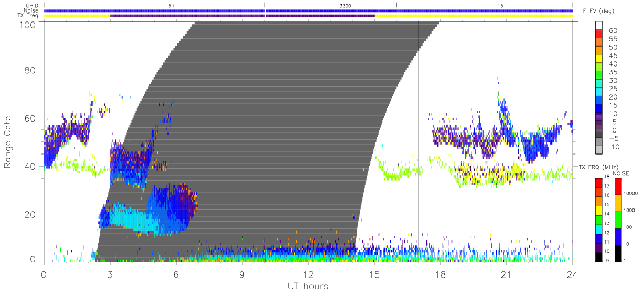Click the 18 tick on UT hours axis

[440, 274]
